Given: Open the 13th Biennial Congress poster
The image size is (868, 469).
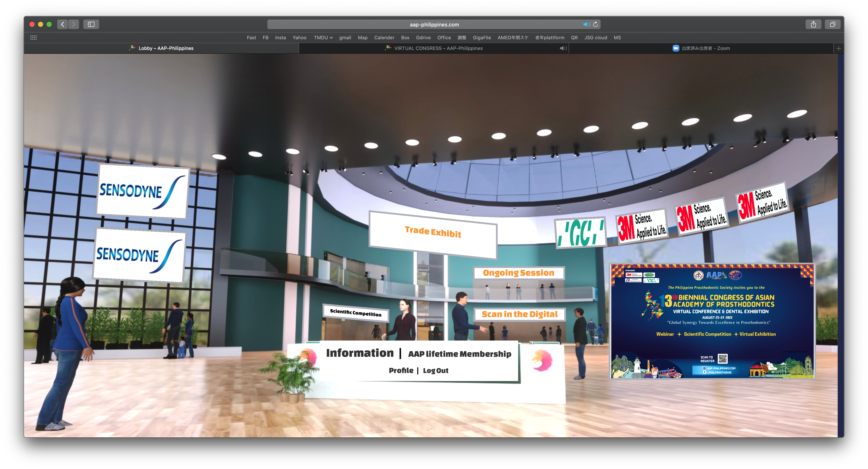Looking at the screenshot, I should click(712, 321).
